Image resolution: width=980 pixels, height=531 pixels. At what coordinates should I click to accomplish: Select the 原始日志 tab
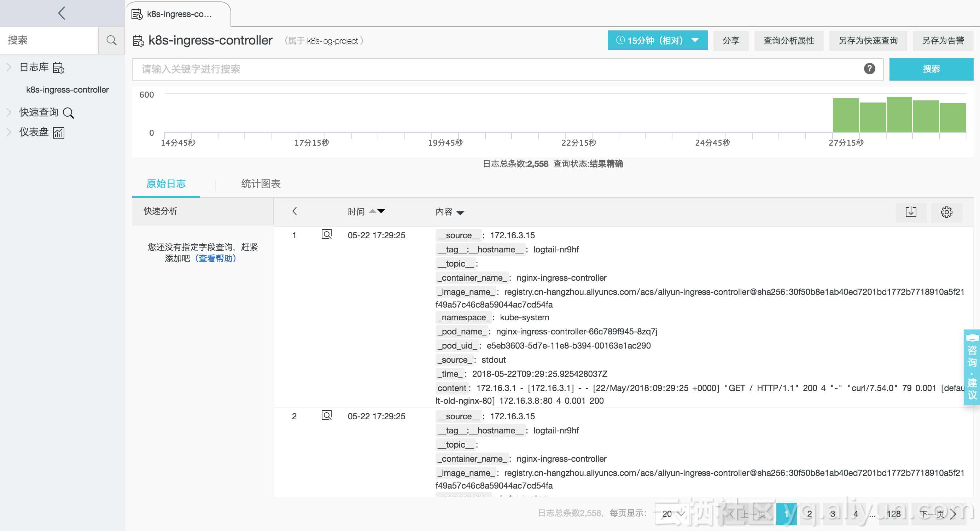click(166, 184)
